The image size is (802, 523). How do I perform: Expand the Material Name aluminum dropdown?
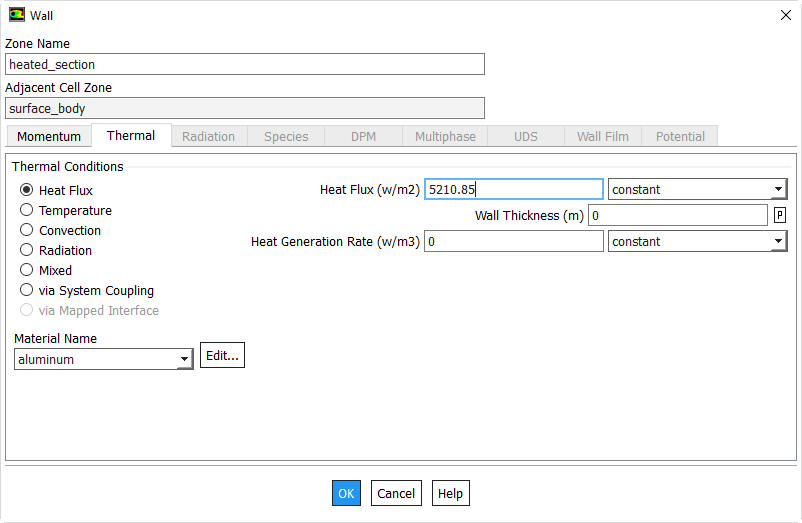(104, 359)
